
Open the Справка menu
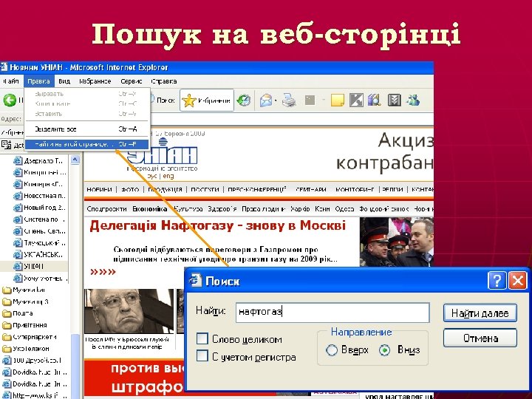pos(164,81)
